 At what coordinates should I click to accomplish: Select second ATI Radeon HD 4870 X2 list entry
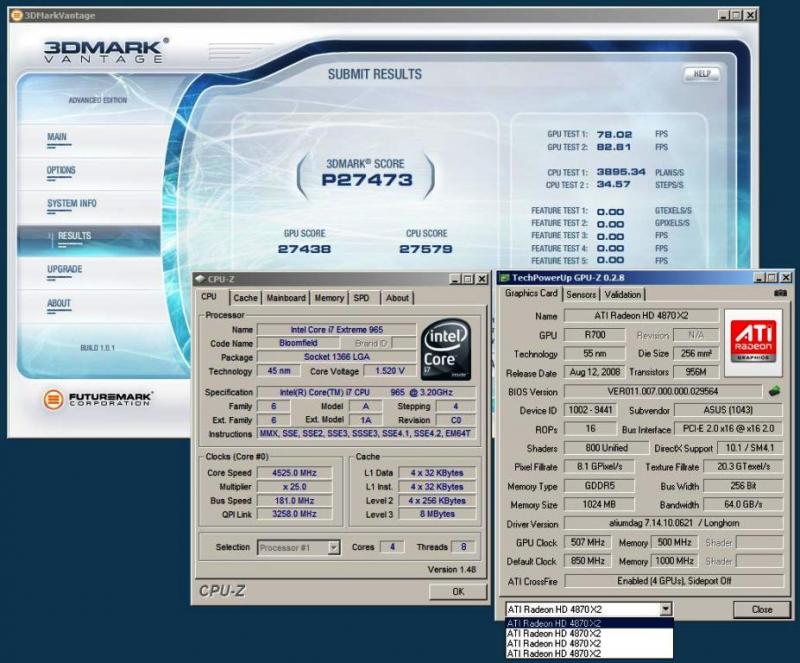(x=589, y=633)
